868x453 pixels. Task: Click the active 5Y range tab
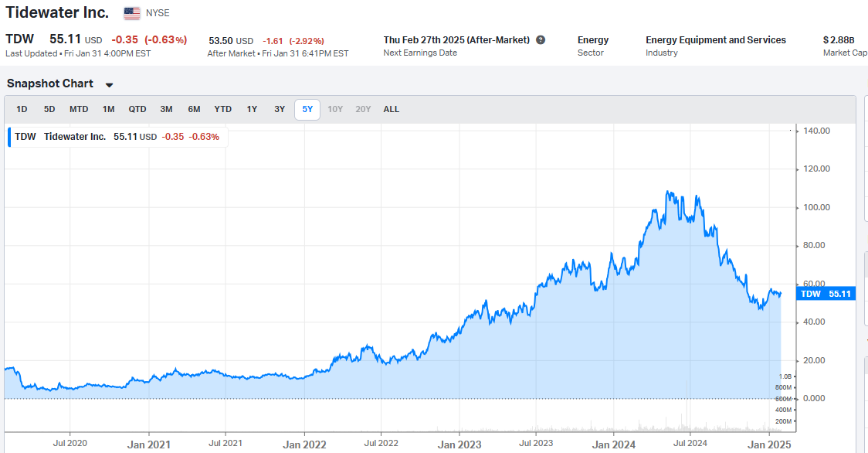point(307,109)
